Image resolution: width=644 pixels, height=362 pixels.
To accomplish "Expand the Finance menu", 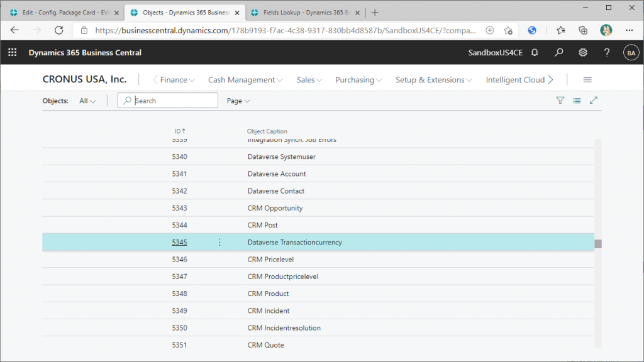I will click(x=177, y=80).
